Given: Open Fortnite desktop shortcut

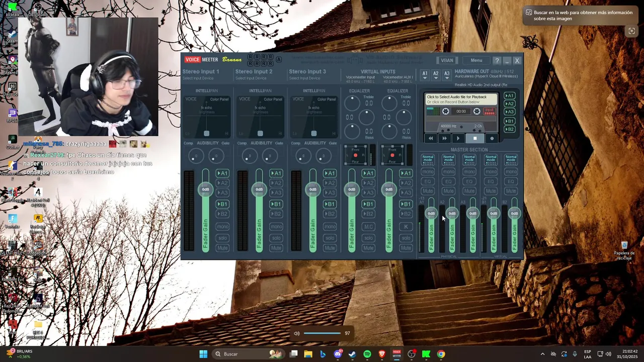Looking at the screenshot, I should (13, 221).
